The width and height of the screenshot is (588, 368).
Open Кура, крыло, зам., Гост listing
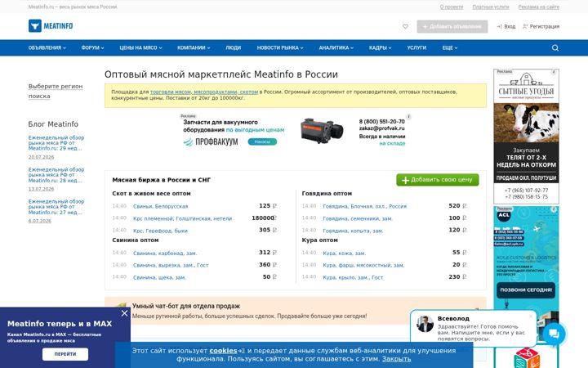pyautogui.click(x=353, y=277)
